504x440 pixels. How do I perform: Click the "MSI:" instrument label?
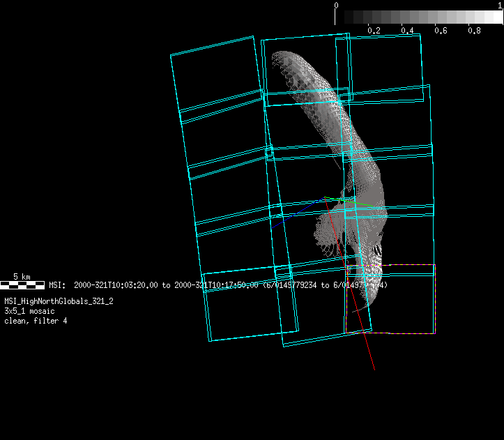pyautogui.click(x=56, y=285)
